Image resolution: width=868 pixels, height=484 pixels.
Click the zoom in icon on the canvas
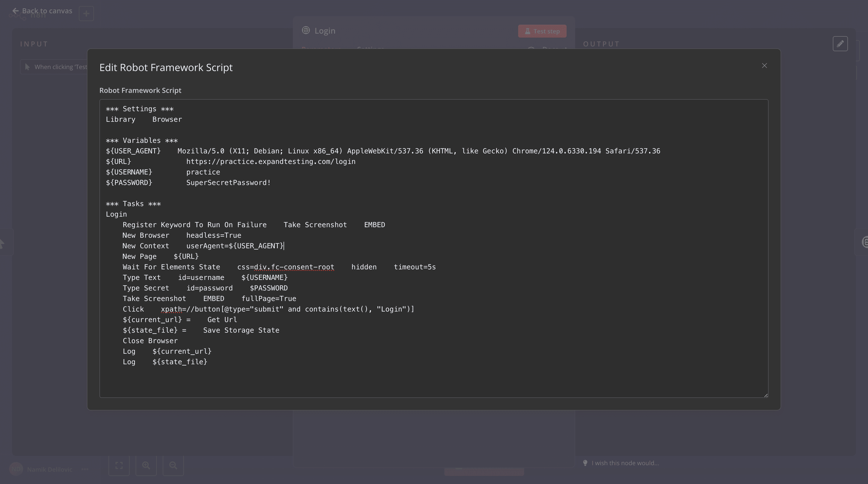146,465
